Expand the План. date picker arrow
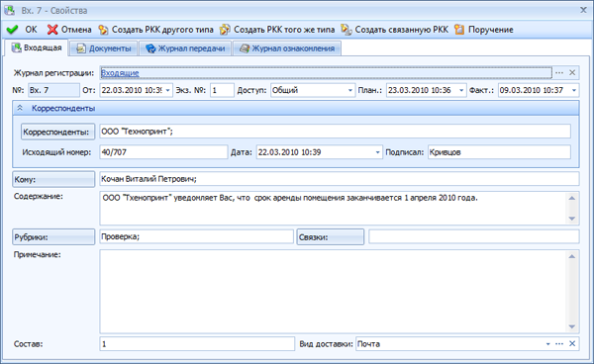Screen dimensions: 594x364 coord(461,90)
